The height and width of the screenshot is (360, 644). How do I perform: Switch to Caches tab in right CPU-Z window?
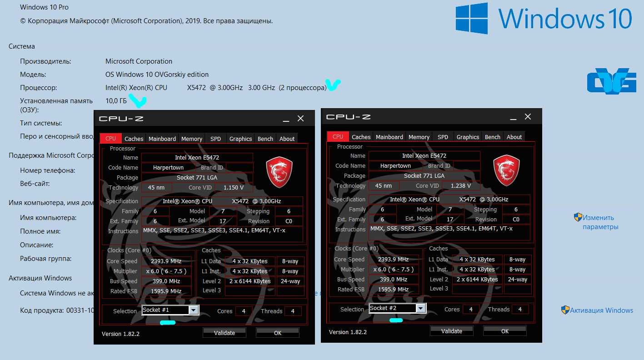361,137
